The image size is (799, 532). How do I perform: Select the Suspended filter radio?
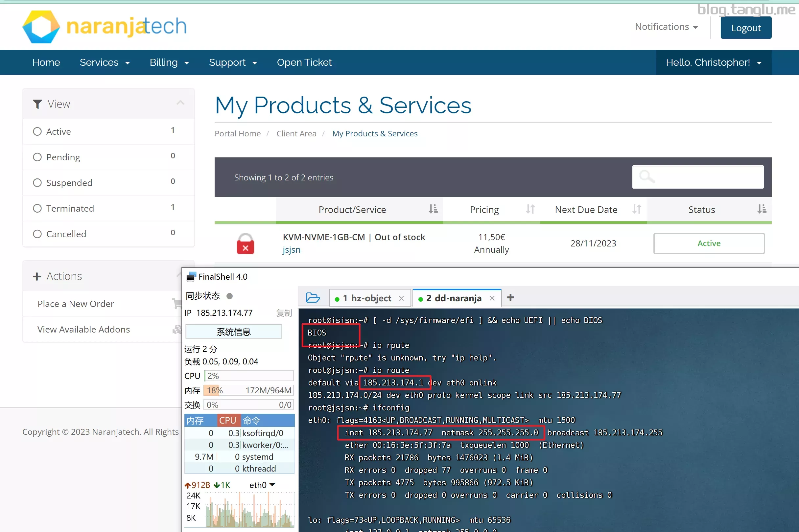(x=37, y=182)
